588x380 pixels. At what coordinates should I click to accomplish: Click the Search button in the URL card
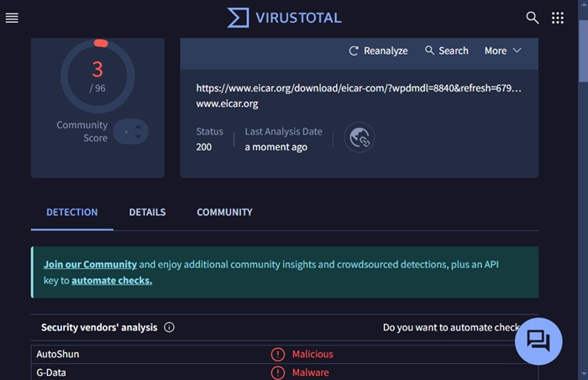pyautogui.click(x=446, y=50)
